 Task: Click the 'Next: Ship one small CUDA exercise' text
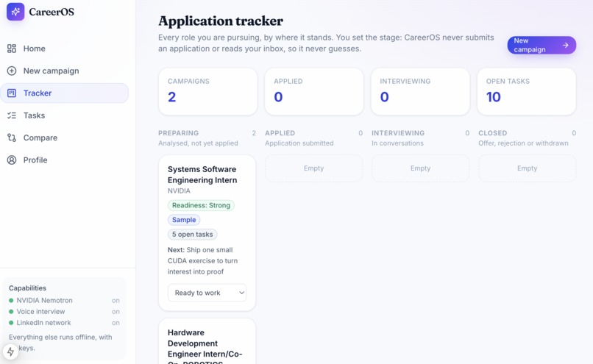click(203, 261)
